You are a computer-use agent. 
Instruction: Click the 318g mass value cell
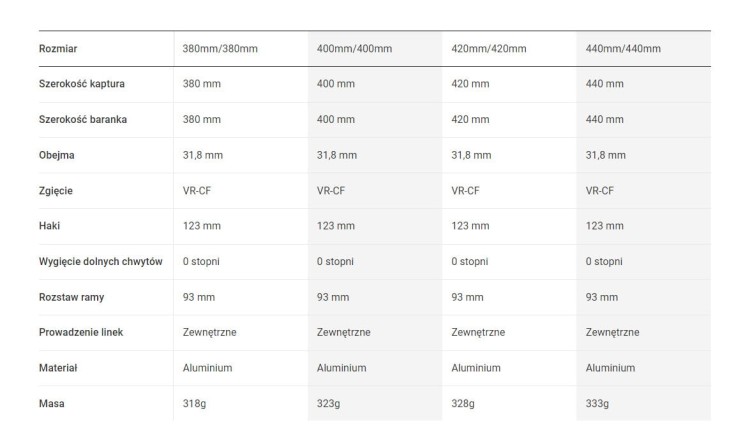tap(197, 403)
